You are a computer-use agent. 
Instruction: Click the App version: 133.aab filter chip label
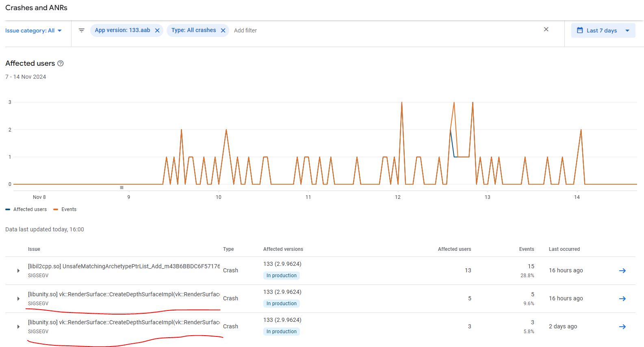(x=122, y=30)
